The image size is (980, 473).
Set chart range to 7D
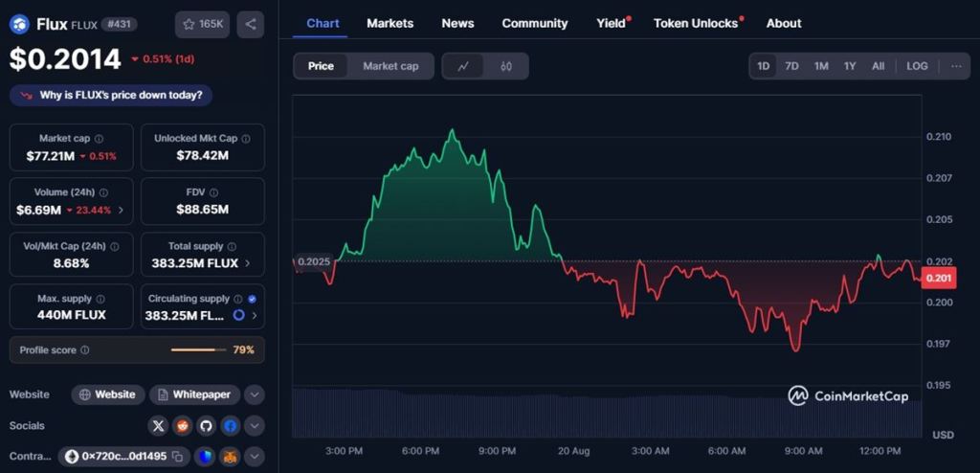(791, 66)
